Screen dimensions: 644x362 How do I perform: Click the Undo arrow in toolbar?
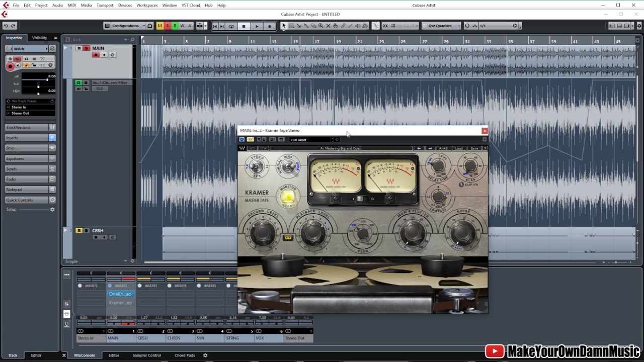tap(6, 26)
